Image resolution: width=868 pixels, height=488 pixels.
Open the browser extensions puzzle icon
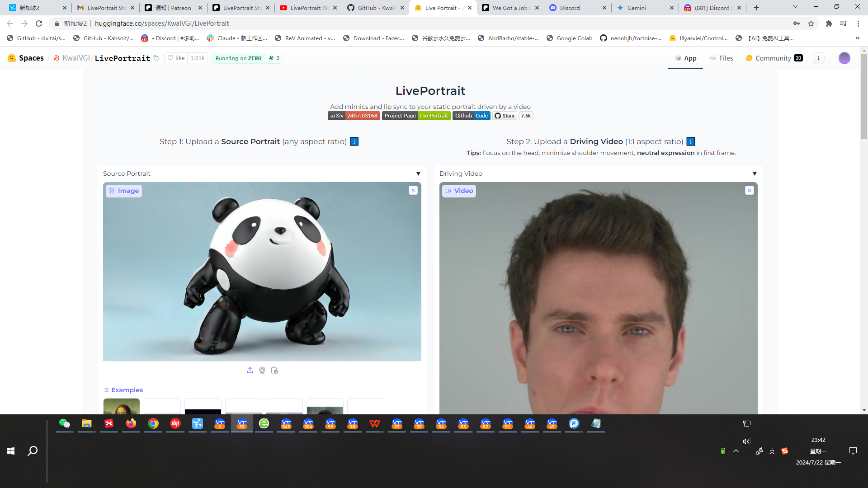[x=829, y=23]
